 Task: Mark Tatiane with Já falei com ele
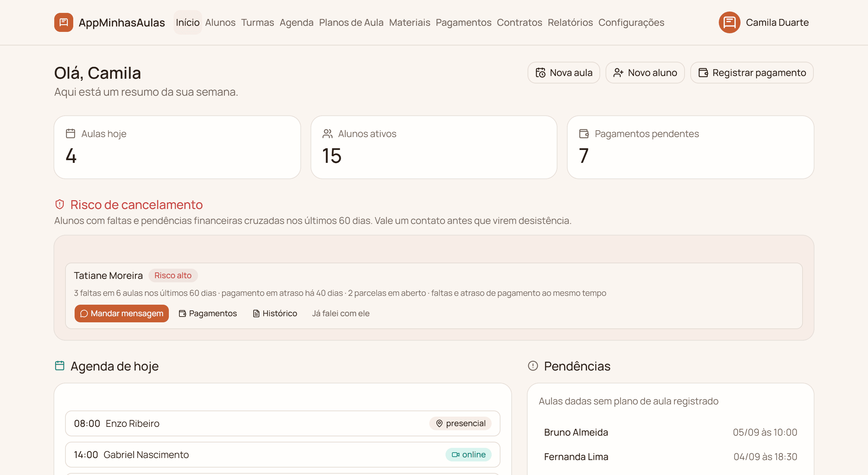(x=341, y=313)
